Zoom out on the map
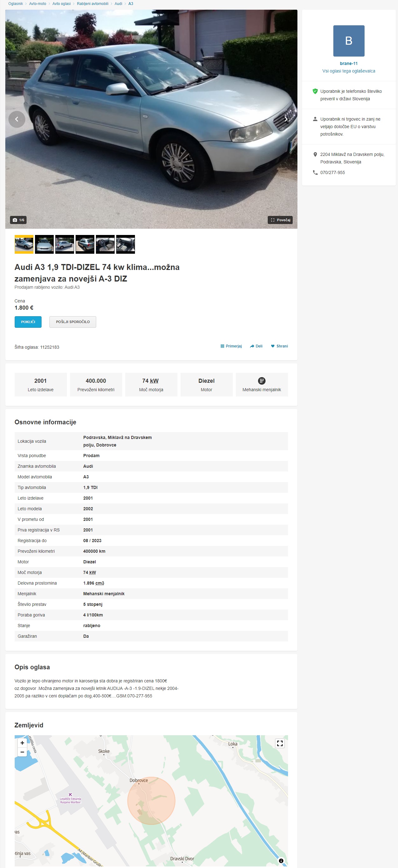The height and width of the screenshot is (868, 398). pos(22,752)
